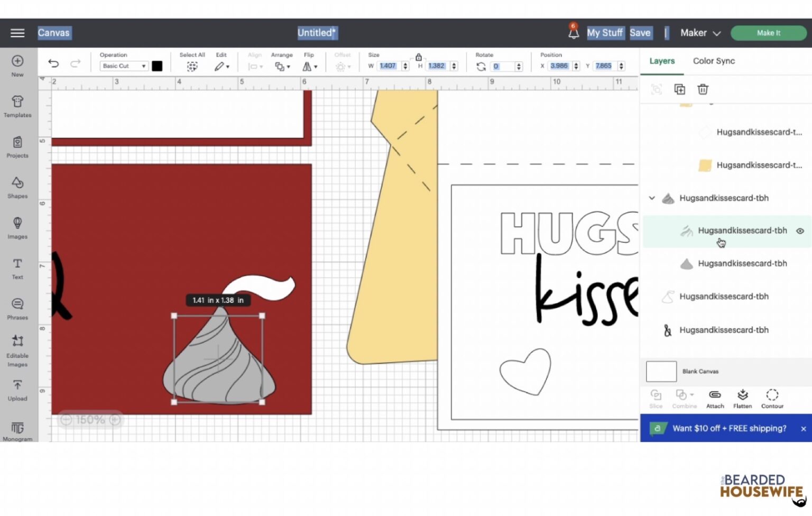Open the hamburger menu
Viewport: 812px width, 516px height.
coord(17,33)
